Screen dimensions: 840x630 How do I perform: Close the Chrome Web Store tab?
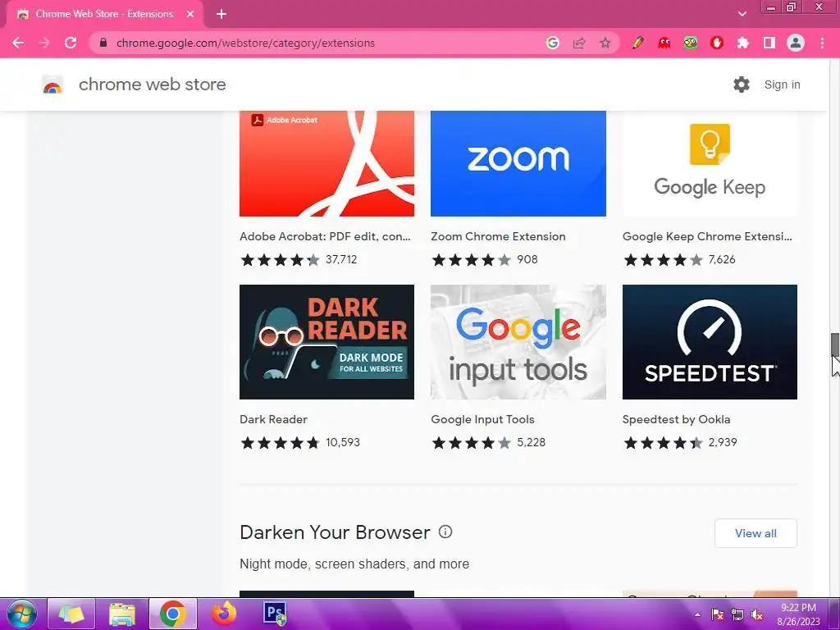coord(190,15)
